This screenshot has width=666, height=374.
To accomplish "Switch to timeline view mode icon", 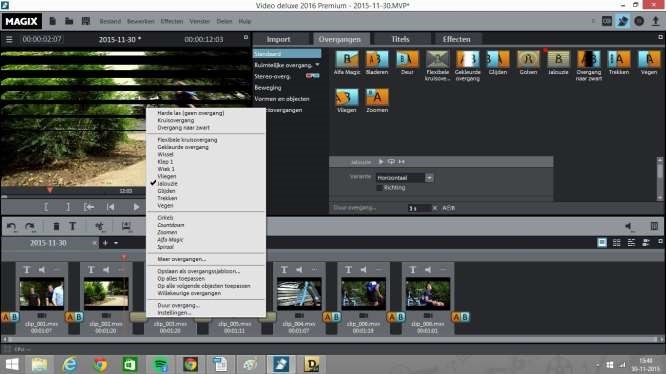I will 631,242.
